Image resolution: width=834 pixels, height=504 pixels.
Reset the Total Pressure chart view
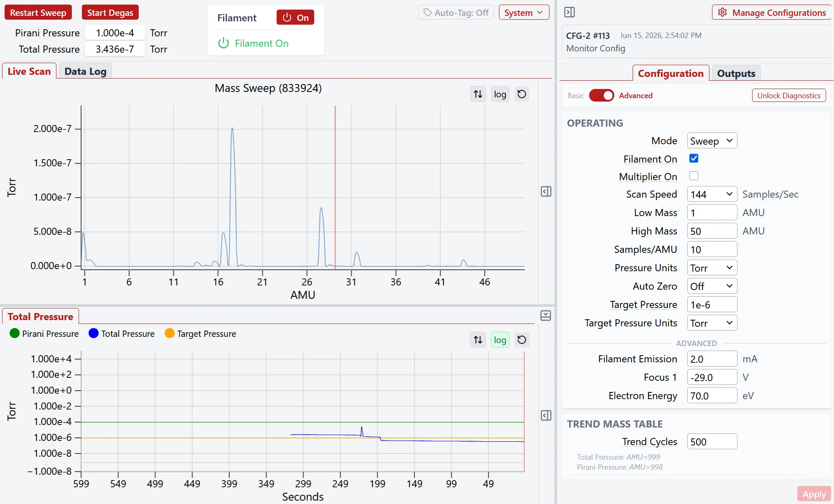pos(521,340)
